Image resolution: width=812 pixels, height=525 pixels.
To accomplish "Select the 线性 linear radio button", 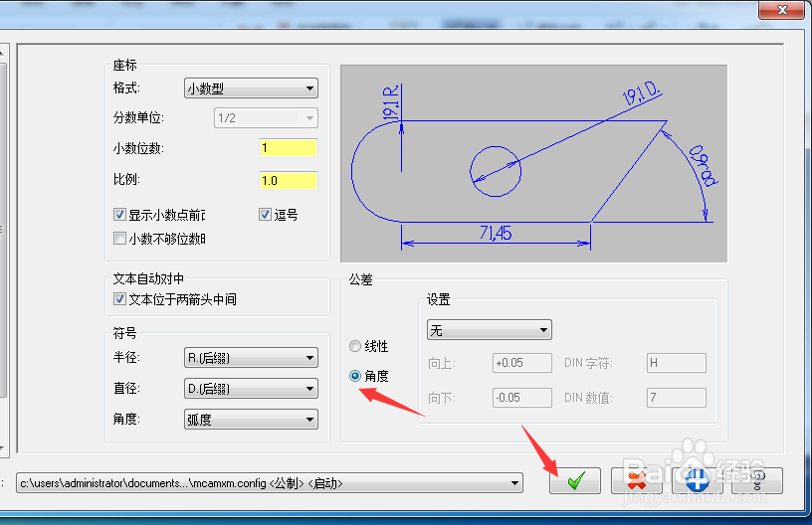I will (x=355, y=346).
